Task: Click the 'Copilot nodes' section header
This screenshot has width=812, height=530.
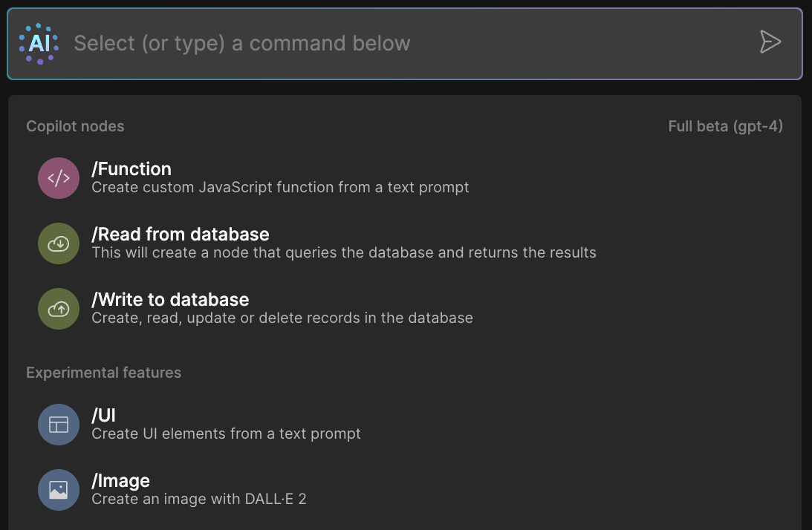Action: (x=75, y=126)
